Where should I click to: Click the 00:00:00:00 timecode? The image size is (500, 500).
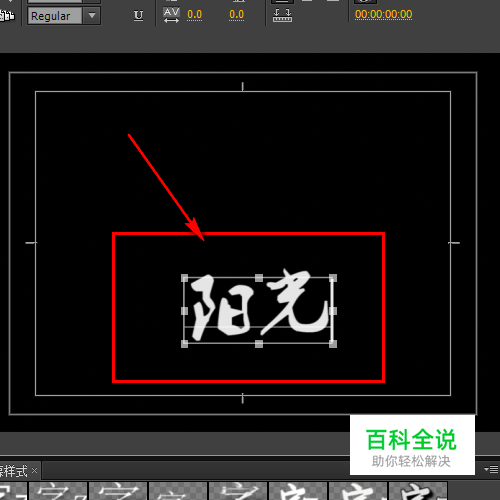(x=383, y=14)
